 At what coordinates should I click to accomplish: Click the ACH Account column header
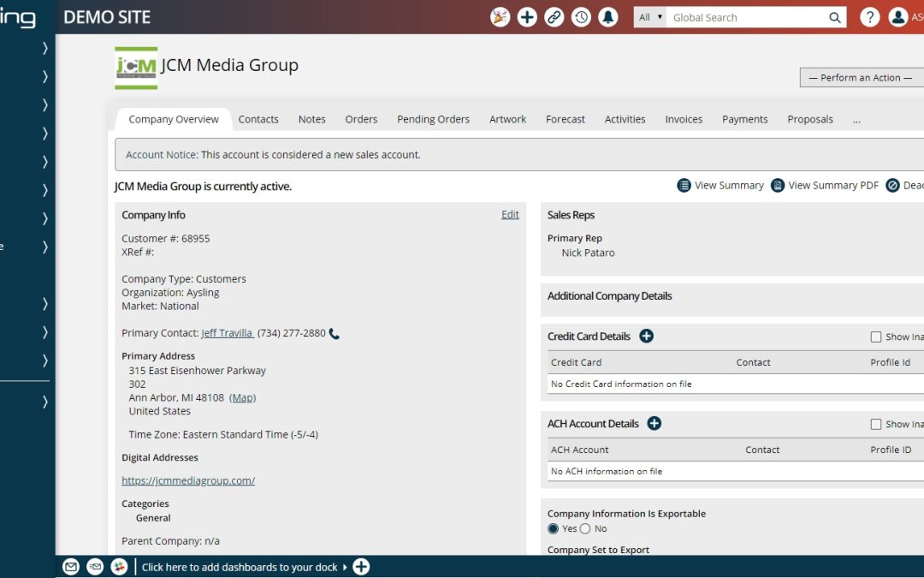point(579,450)
